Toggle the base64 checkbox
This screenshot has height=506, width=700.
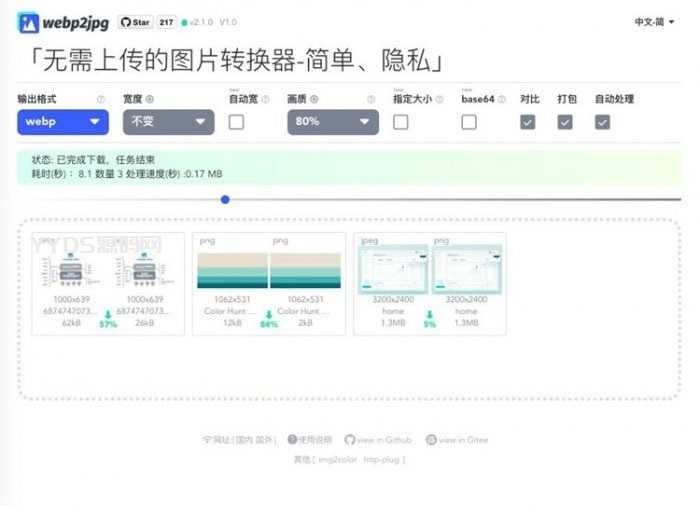pyautogui.click(x=469, y=122)
